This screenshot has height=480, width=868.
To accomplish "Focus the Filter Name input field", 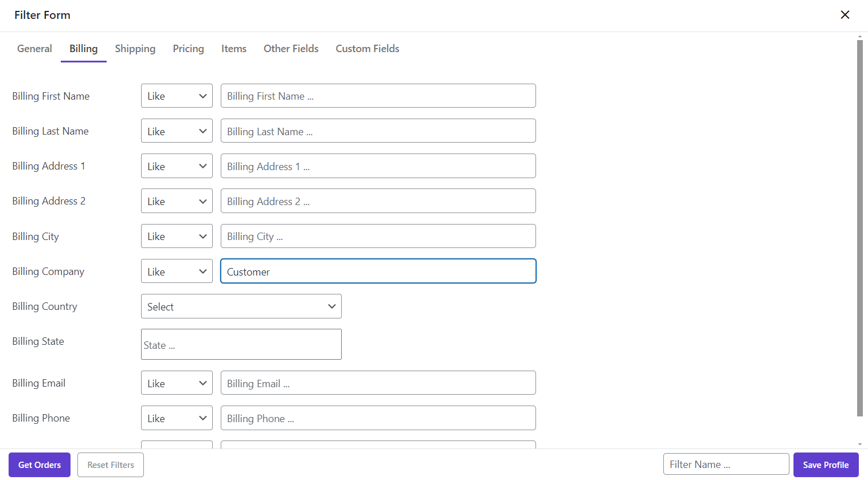I will (726, 465).
